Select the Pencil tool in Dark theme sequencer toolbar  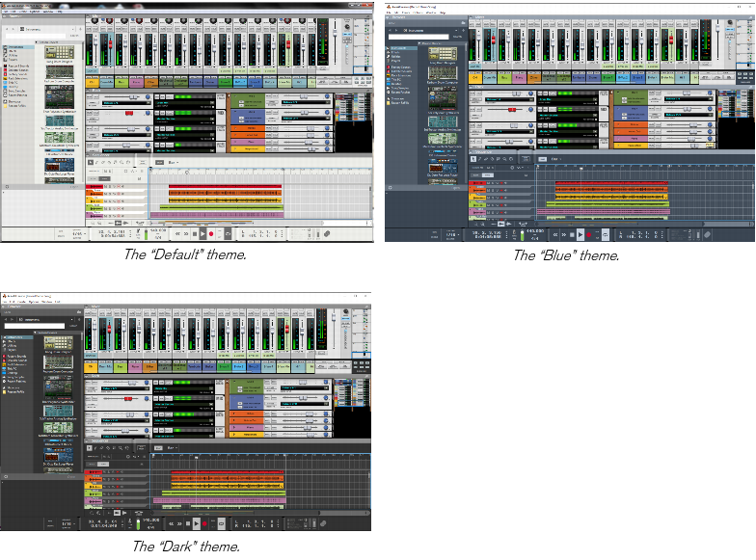(x=96, y=448)
